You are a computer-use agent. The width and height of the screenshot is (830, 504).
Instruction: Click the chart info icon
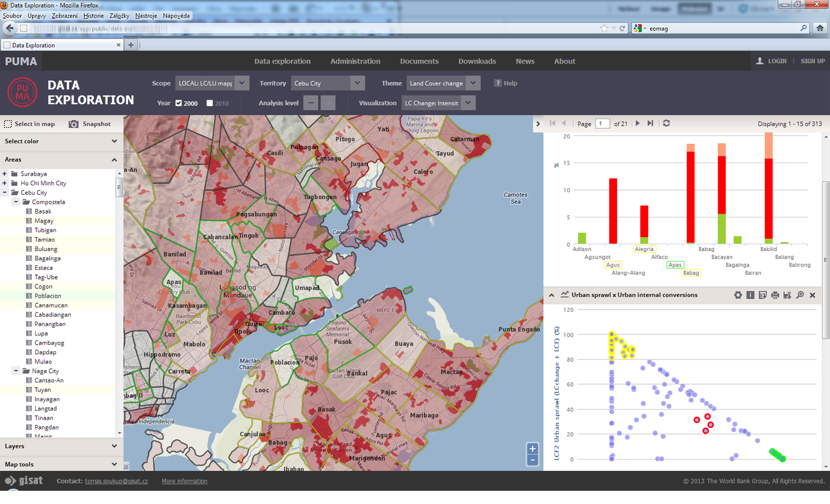(x=750, y=295)
